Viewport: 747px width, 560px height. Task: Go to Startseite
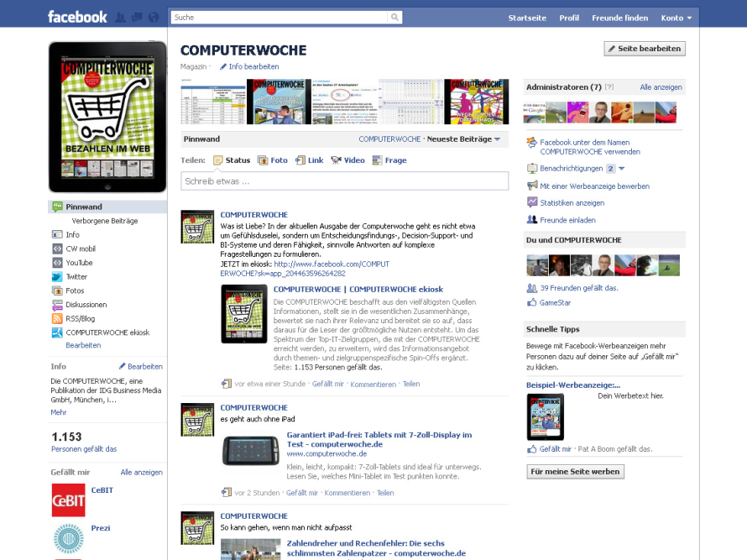pyautogui.click(x=527, y=18)
